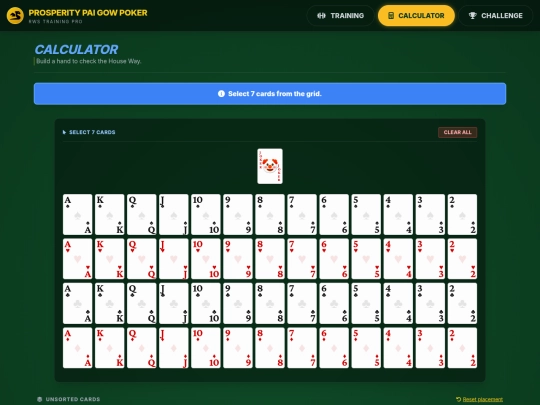The image size is (540, 405).
Task: Choose the 7 of Clubs card
Action: coord(302,303)
